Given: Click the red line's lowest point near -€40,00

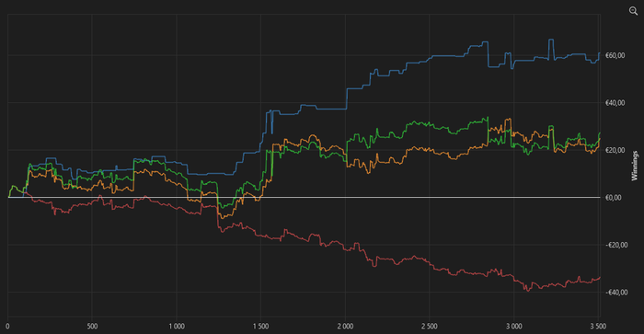Looking at the screenshot, I should (527, 291).
